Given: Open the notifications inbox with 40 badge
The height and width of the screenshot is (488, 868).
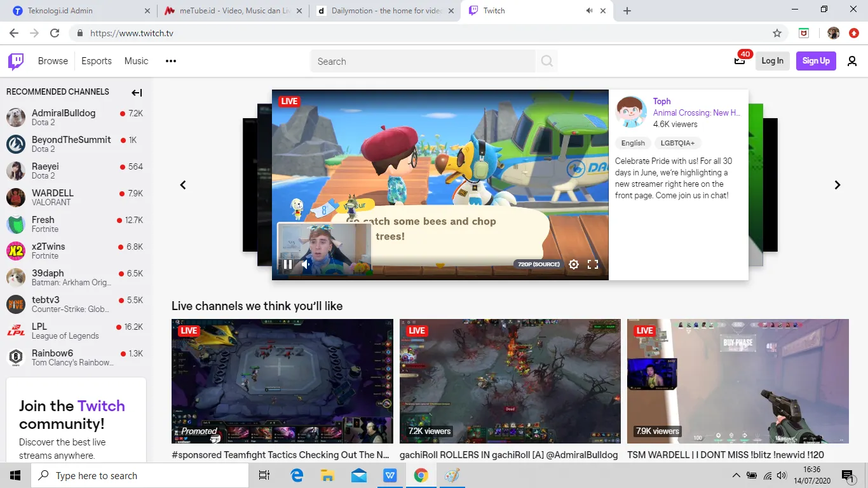Looking at the screenshot, I should [x=739, y=61].
